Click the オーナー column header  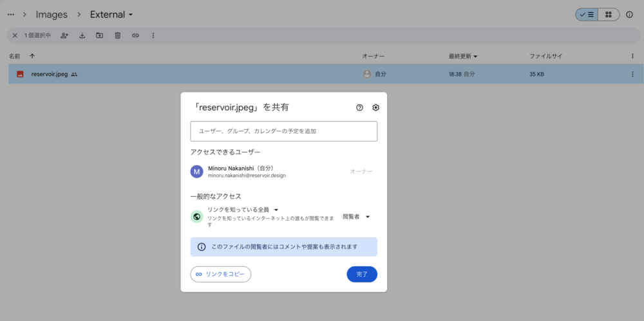tap(373, 56)
